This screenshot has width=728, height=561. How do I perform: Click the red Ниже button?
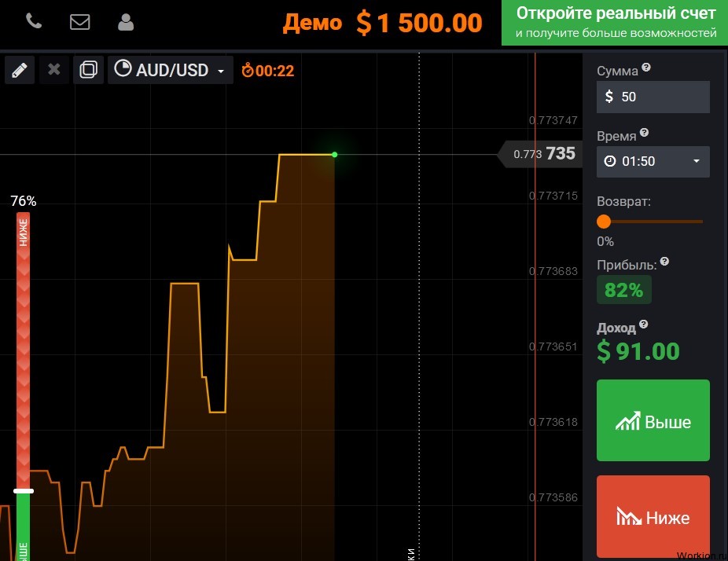(x=653, y=516)
